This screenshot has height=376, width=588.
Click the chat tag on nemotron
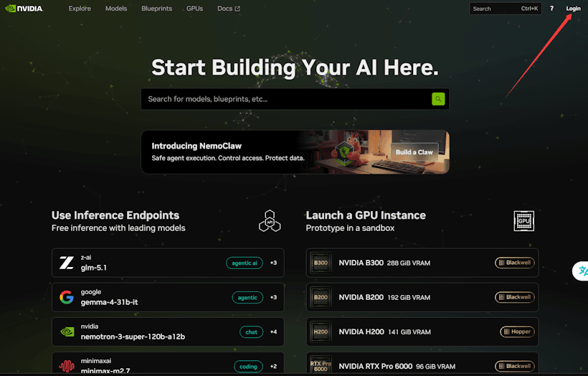point(251,332)
